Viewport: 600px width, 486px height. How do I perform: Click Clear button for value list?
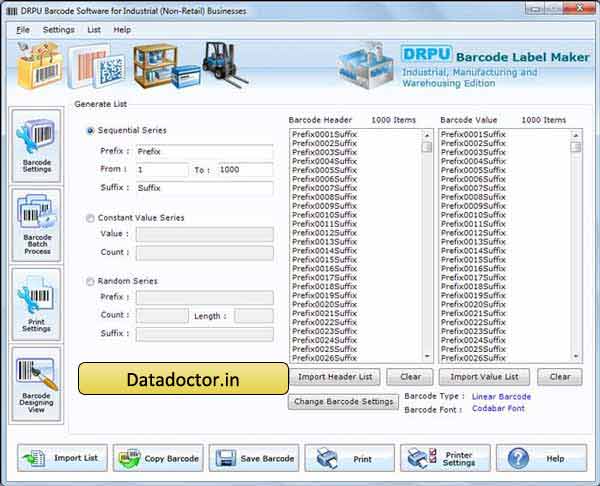(x=559, y=377)
